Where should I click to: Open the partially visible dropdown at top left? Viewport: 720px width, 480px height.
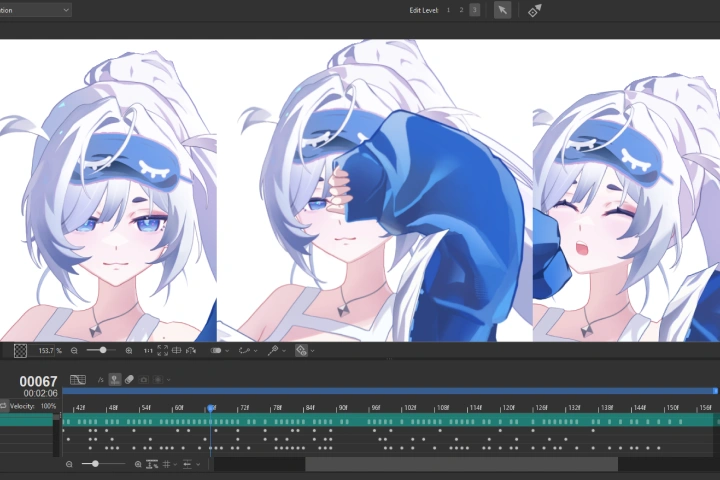(x=35, y=10)
